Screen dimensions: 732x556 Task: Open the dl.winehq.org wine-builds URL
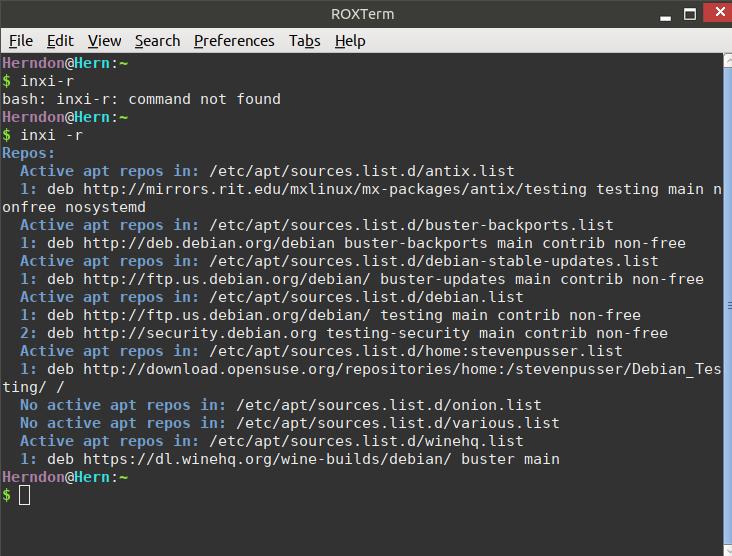pyautogui.click(x=267, y=459)
